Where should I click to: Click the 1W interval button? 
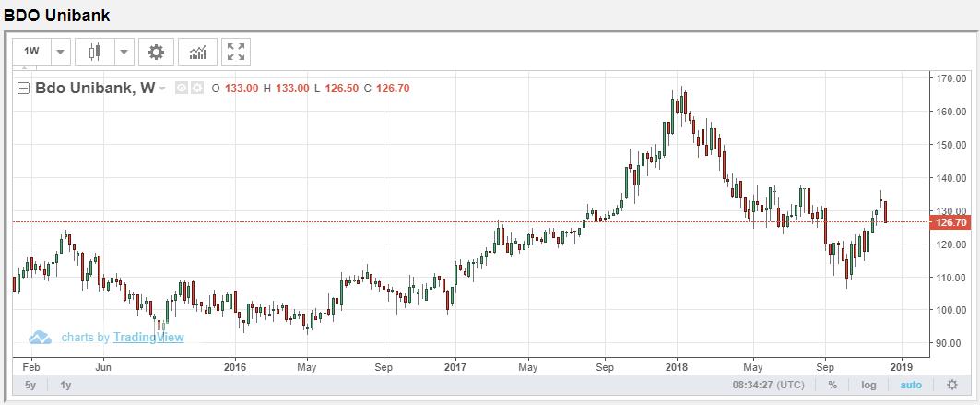pos(31,52)
